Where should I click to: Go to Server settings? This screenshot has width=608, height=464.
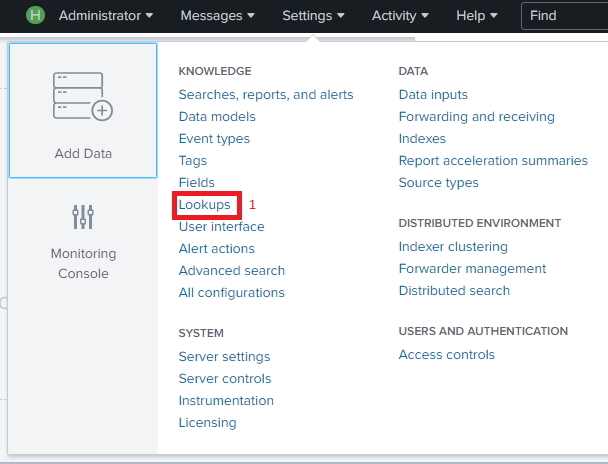pos(224,357)
